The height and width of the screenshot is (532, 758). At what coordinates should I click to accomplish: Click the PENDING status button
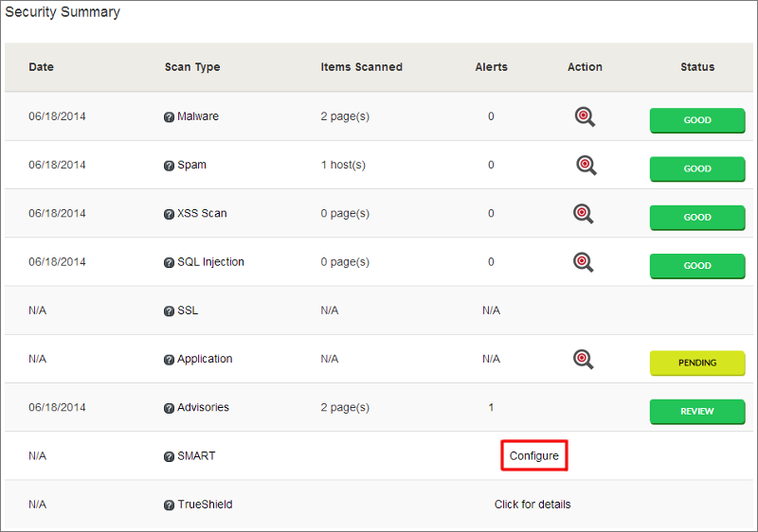[x=697, y=363]
